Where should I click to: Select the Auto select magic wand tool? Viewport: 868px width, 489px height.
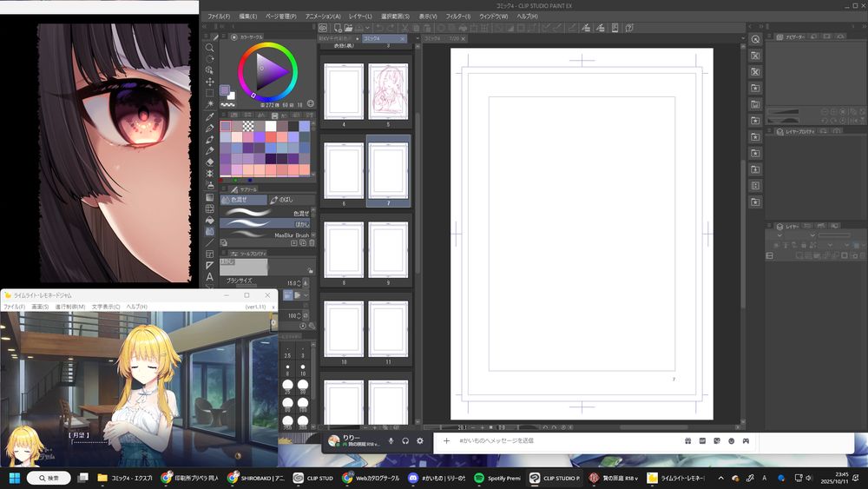tap(209, 104)
